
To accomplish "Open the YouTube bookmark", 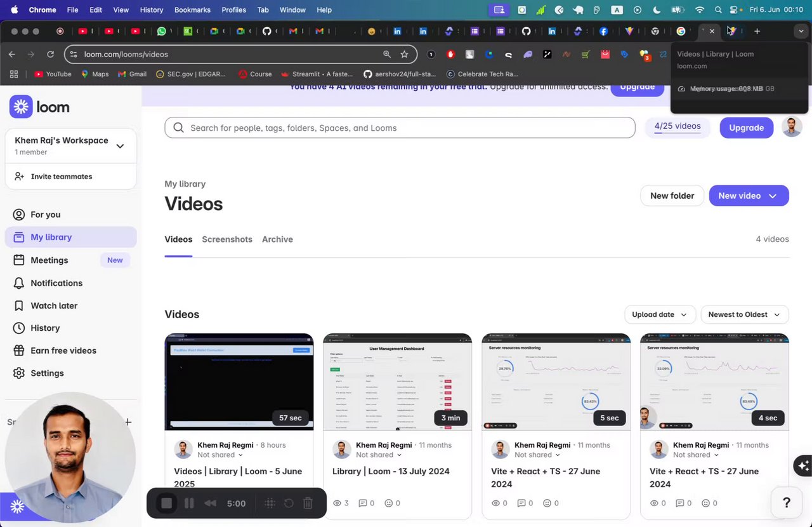I will click(x=53, y=74).
